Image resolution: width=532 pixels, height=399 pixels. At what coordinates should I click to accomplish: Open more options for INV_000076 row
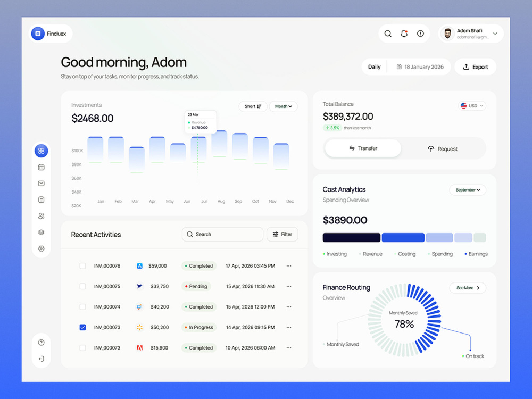[289, 265]
